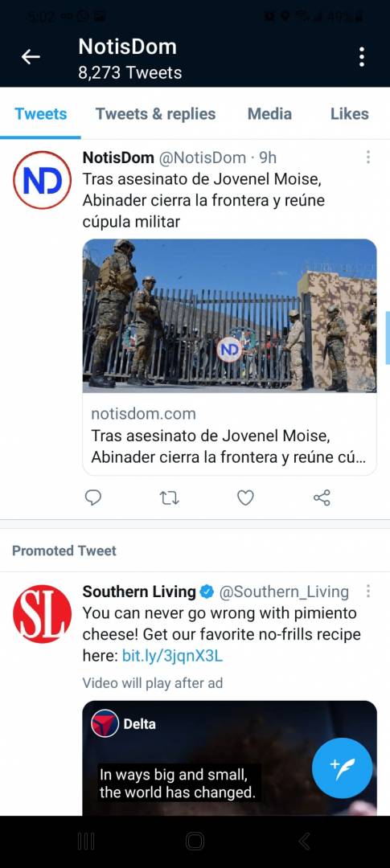Reply to the NotisDom tweet
Image resolution: width=390 pixels, height=868 pixels.
pos(93,498)
